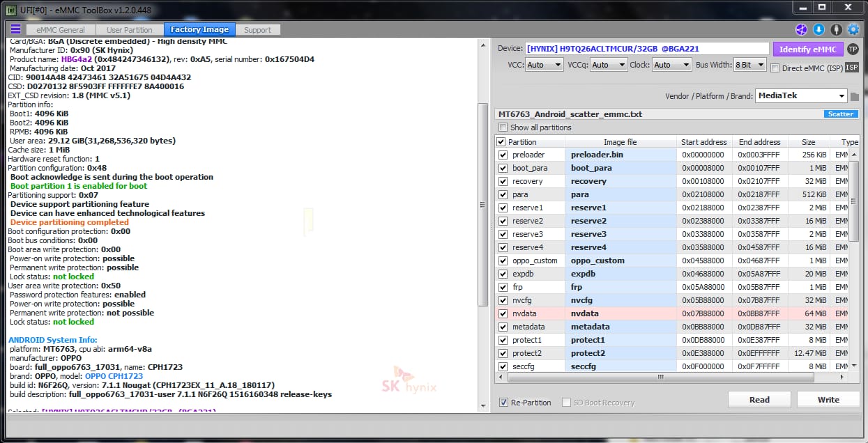Expand the Bus Width dropdown
The height and width of the screenshot is (443, 868).
click(x=749, y=65)
